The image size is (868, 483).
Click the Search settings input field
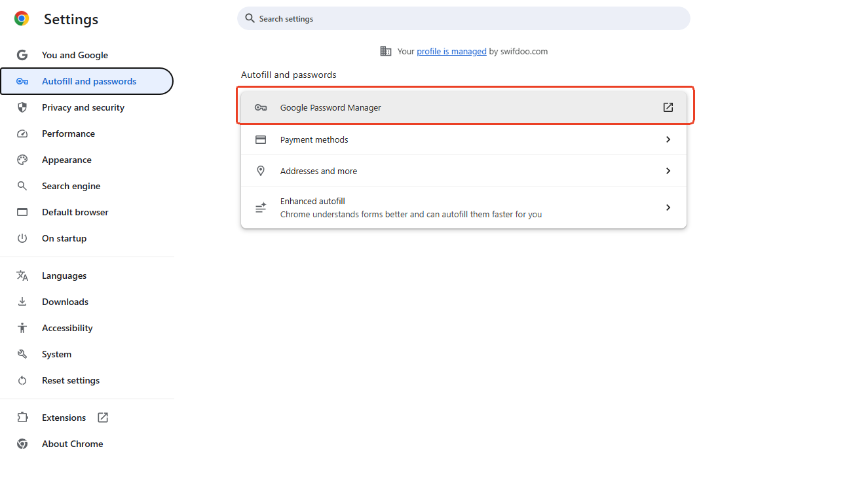tap(464, 18)
